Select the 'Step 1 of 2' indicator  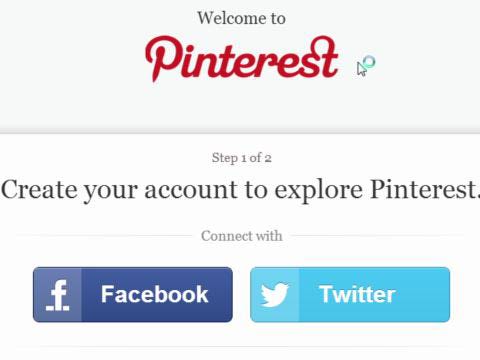[242, 158]
